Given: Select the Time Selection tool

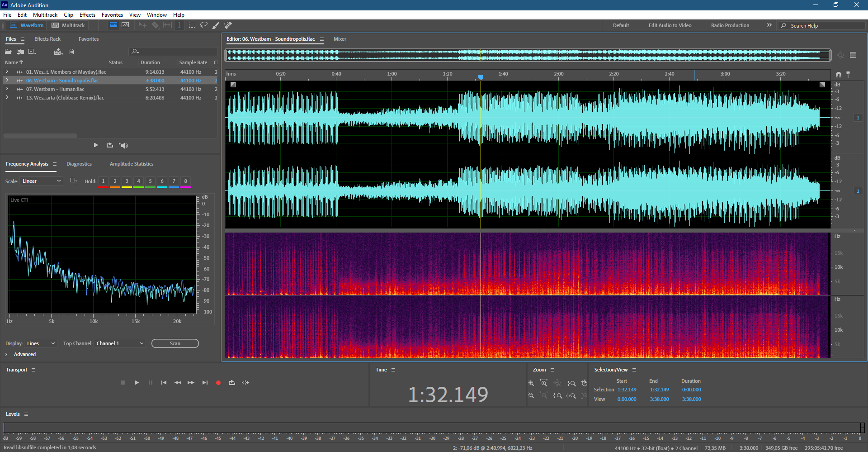Looking at the screenshot, I should pos(179,25).
